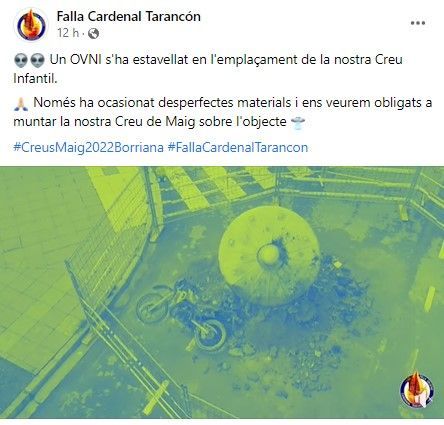
Task: Click the falla emblem watermark on the photo
Action: pos(417,390)
